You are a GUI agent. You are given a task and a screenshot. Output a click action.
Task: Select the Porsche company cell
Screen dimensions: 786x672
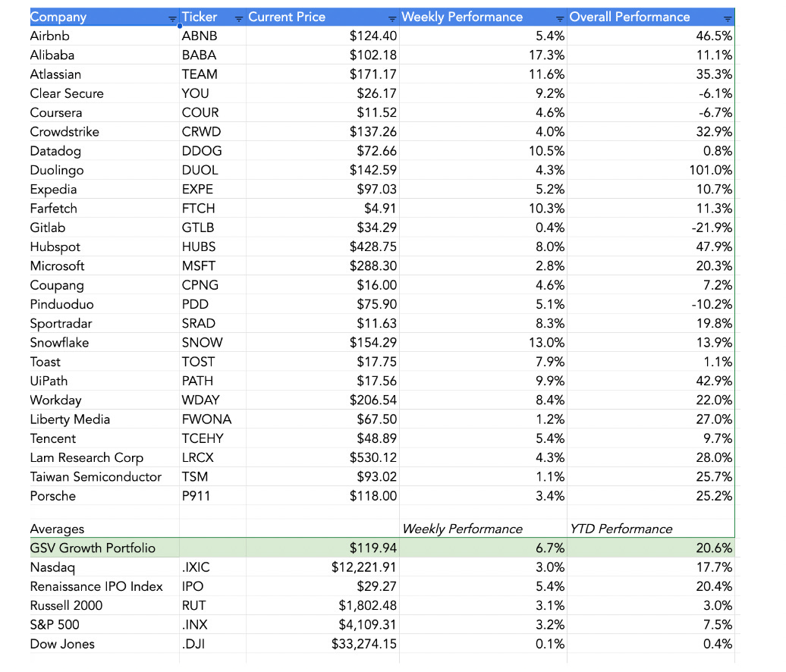[x=104, y=496]
